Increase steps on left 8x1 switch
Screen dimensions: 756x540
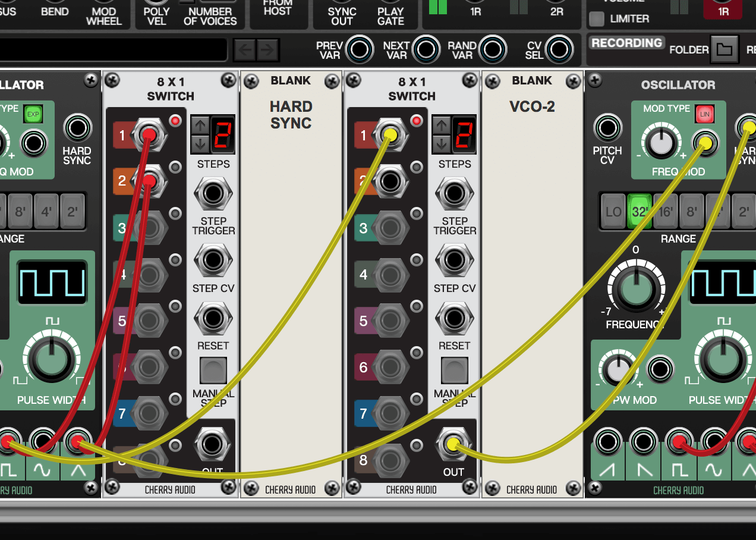200,125
